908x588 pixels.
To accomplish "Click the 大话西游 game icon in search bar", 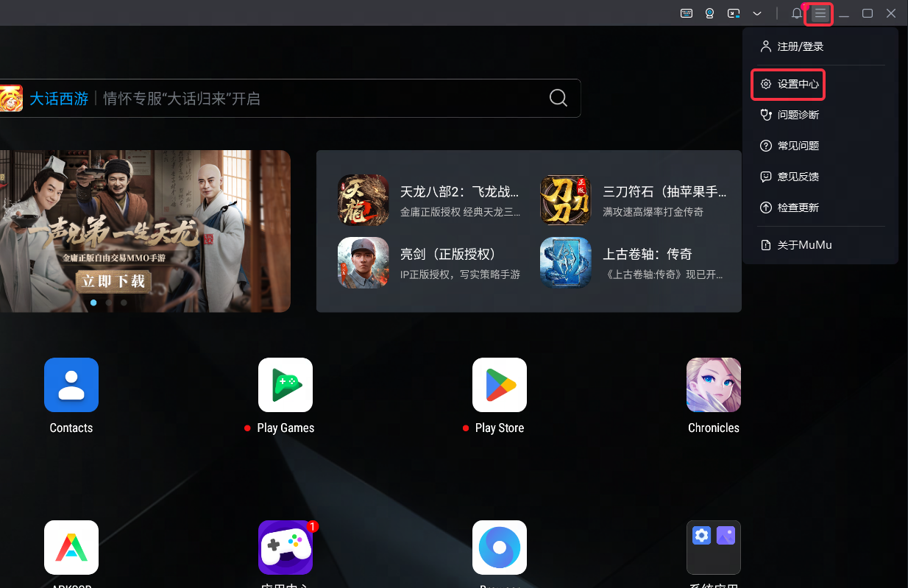I will [10, 99].
